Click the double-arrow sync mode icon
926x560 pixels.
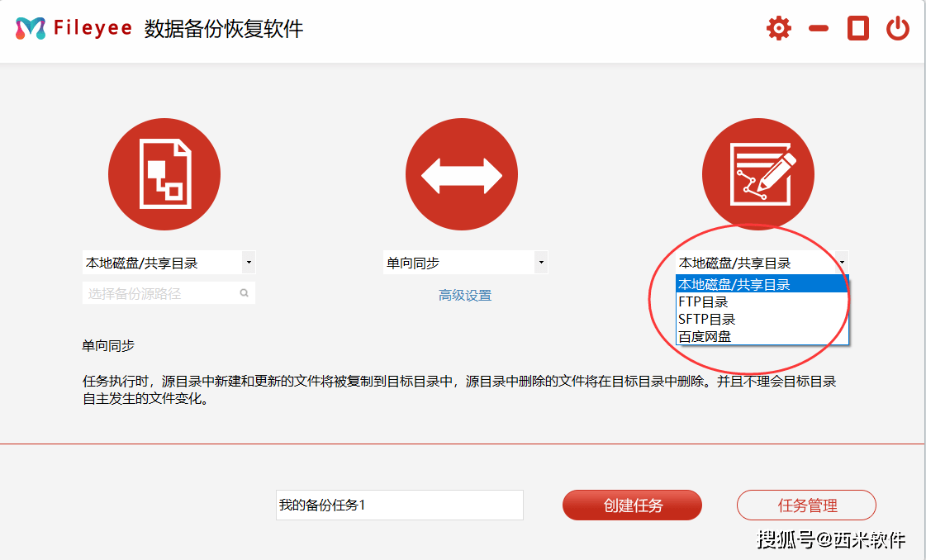[x=461, y=174]
